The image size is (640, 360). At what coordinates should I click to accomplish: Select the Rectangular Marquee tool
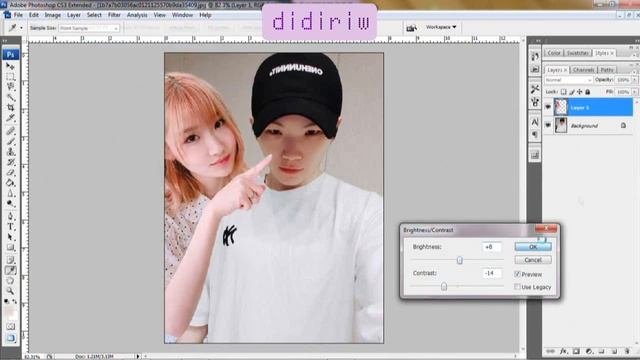[10, 77]
